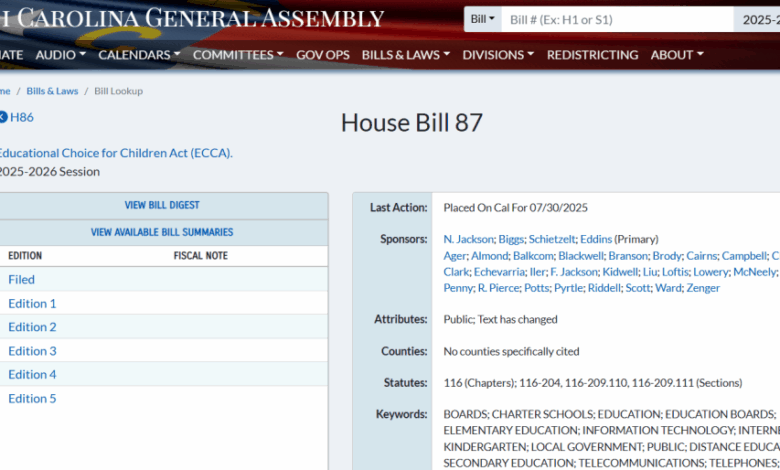Open Edition 1 of the bill
Image resolution: width=780 pixels, height=470 pixels.
pos(32,303)
